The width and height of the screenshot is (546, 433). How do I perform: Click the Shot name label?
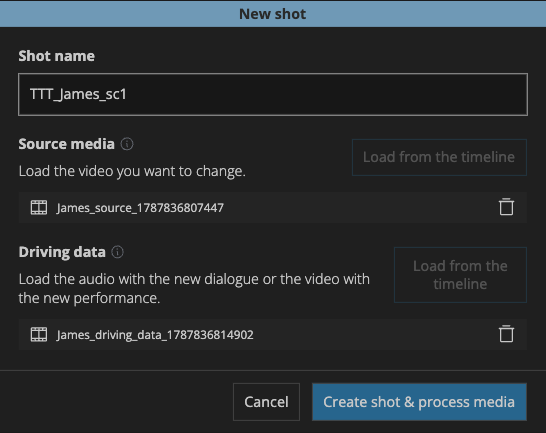tap(56, 56)
